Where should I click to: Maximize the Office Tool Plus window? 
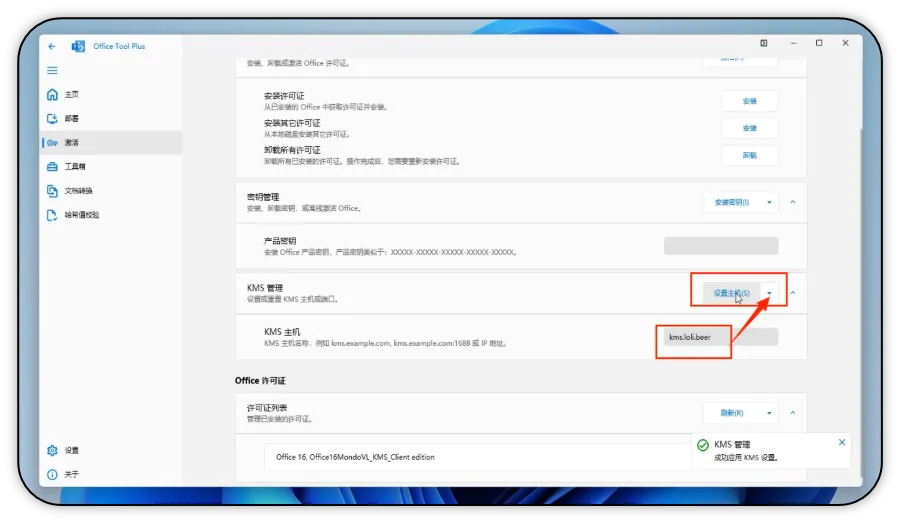point(819,43)
